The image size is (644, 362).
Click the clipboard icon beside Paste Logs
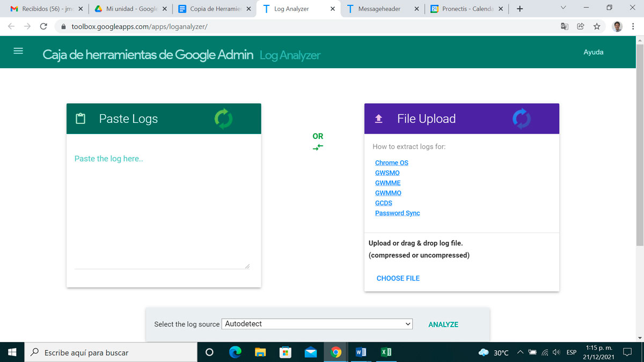80,119
